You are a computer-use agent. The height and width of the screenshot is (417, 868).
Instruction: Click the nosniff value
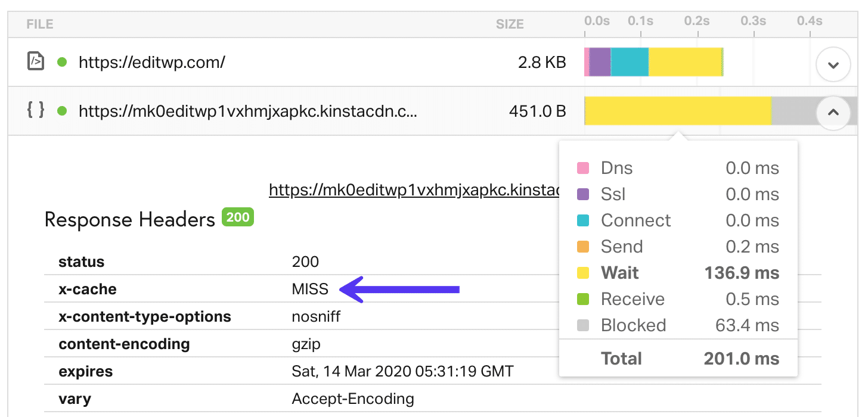coord(316,317)
